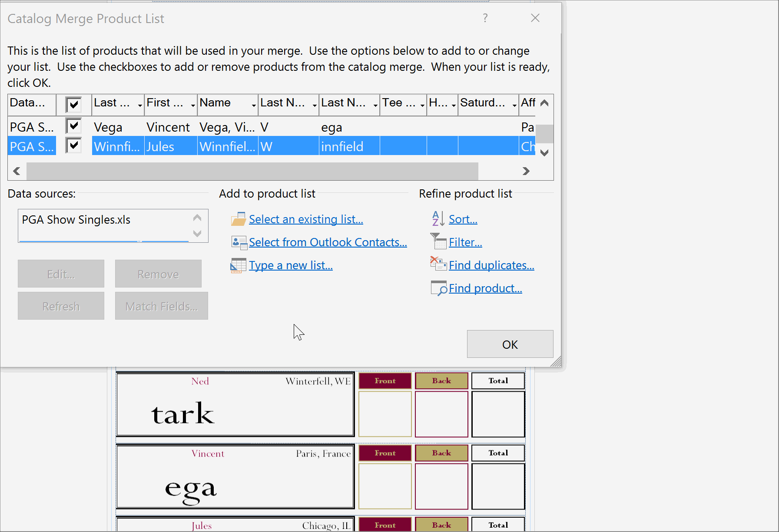This screenshot has height=532, width=779.
Task: Click data sources list down arrow
Action: point(197,233)
